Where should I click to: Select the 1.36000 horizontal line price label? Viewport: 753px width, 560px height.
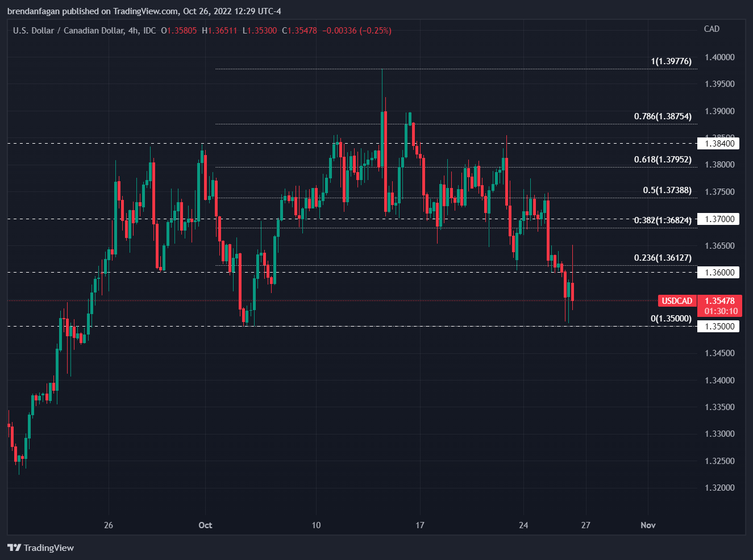(x=719, y=273)
